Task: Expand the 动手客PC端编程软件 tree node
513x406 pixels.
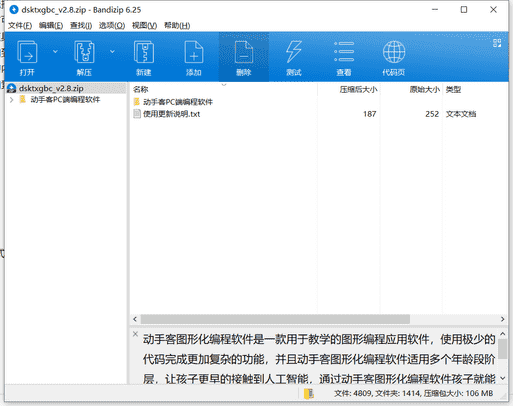Action: (11, 100)
